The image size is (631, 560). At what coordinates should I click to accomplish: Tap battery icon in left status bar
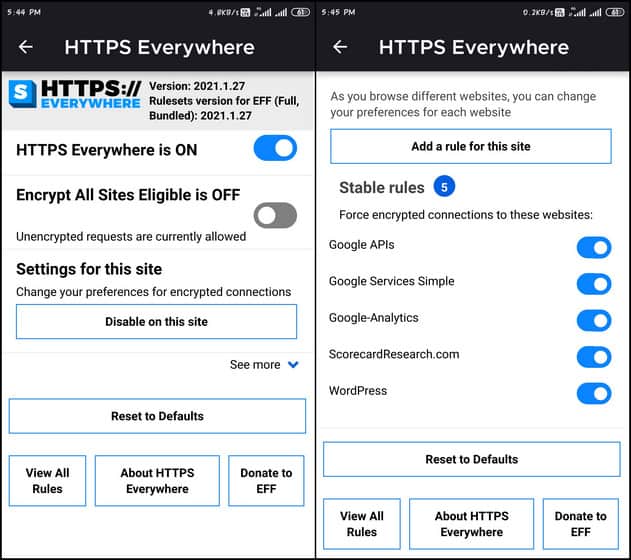click(301, 12)
